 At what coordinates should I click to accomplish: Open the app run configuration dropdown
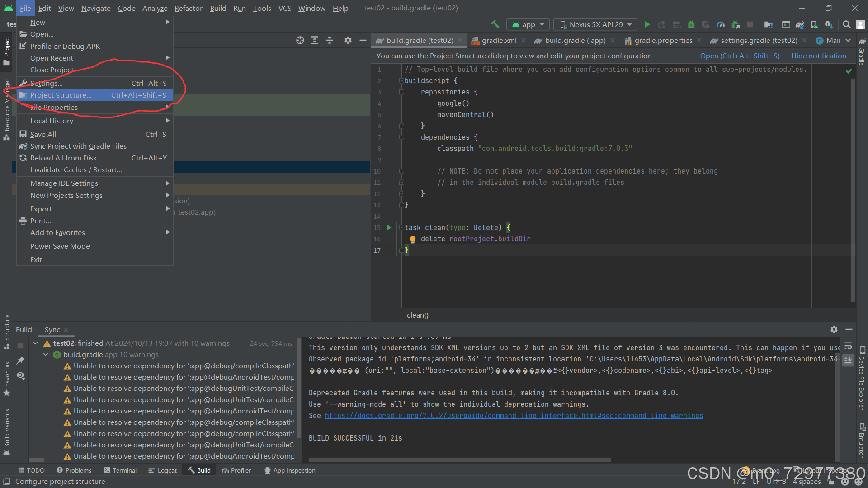[x=528, y=24]
